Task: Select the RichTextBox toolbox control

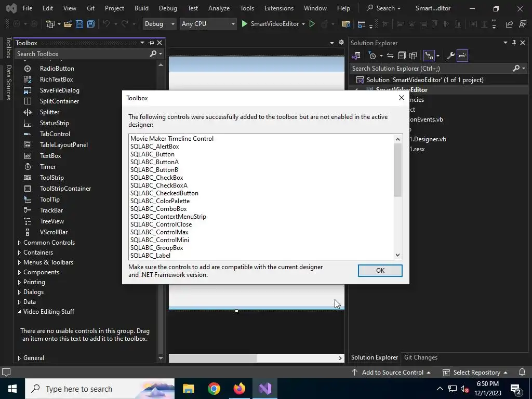Action: (56, 79)
